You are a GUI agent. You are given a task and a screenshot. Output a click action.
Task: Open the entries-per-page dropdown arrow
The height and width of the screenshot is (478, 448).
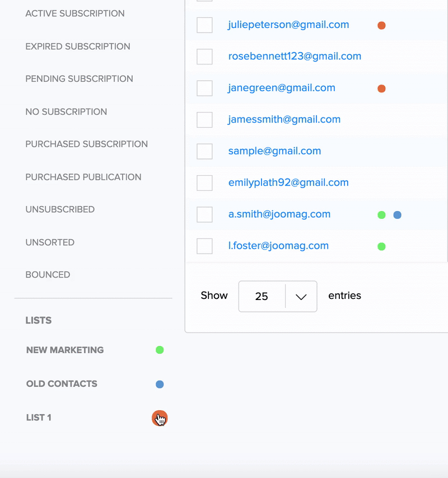pos(301,297)
